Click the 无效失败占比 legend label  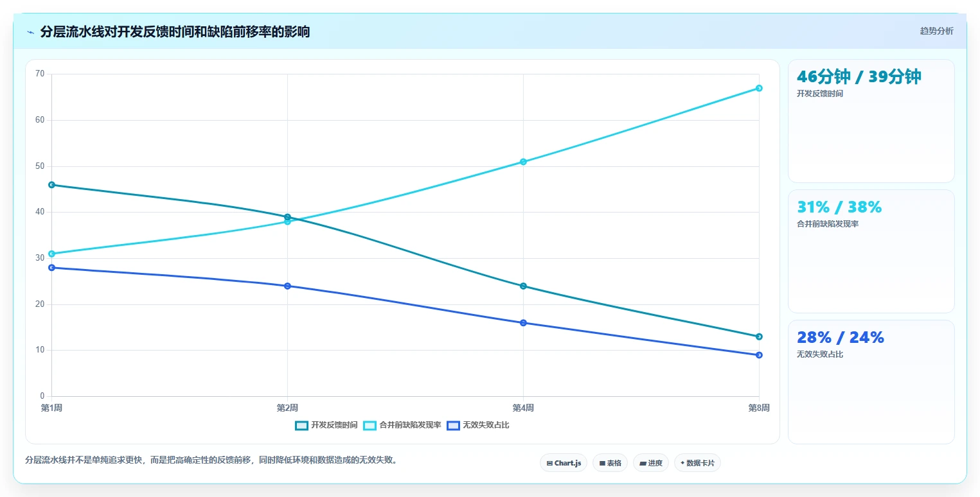tap(486, 425)
